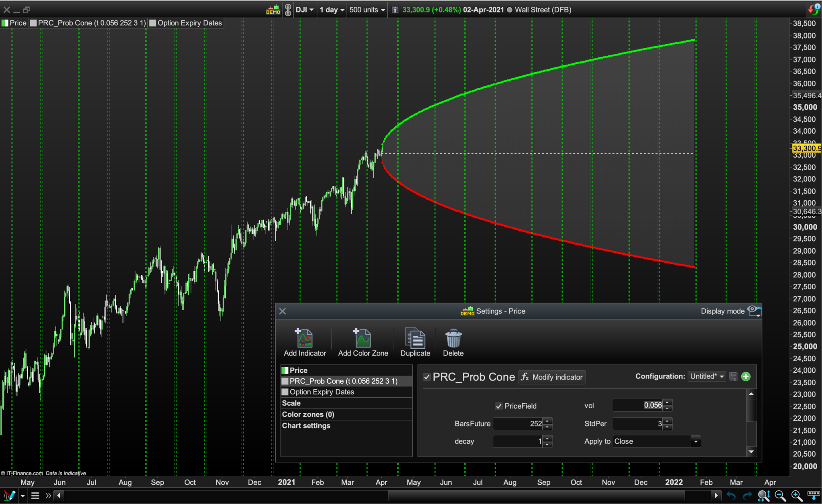The width and height of the screenshot is (822, 504).
Task: Select Color zones (0) list item
Action: (x=308, y=415)
